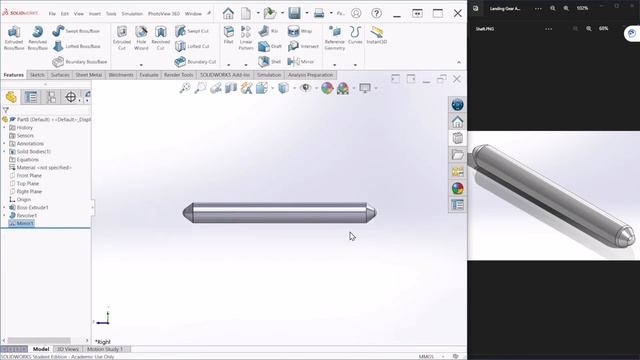
Task: Open Reference Geometry tool
Action: coord(335,38)
